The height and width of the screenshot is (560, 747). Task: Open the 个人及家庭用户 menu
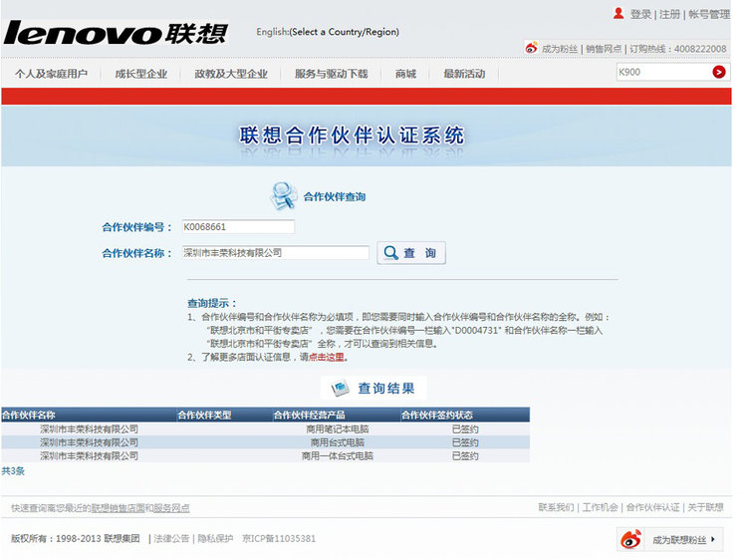click(51, 74)
